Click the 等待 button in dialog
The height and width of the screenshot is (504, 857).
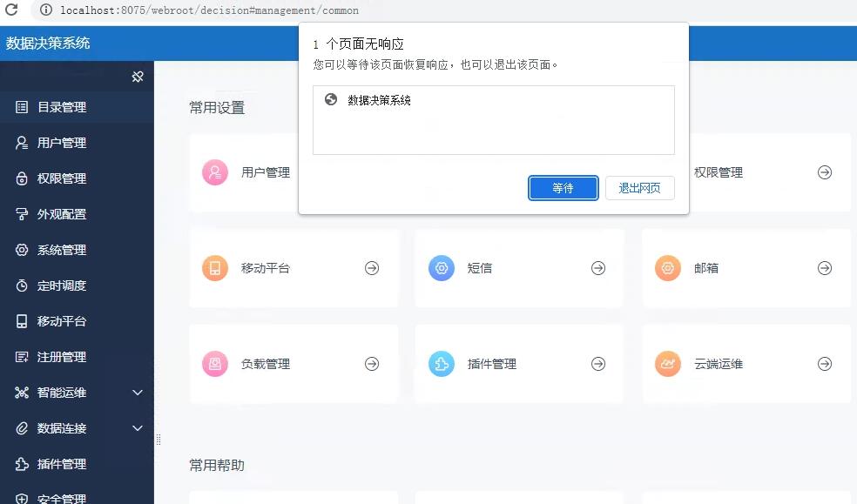[x=563, y=188]
